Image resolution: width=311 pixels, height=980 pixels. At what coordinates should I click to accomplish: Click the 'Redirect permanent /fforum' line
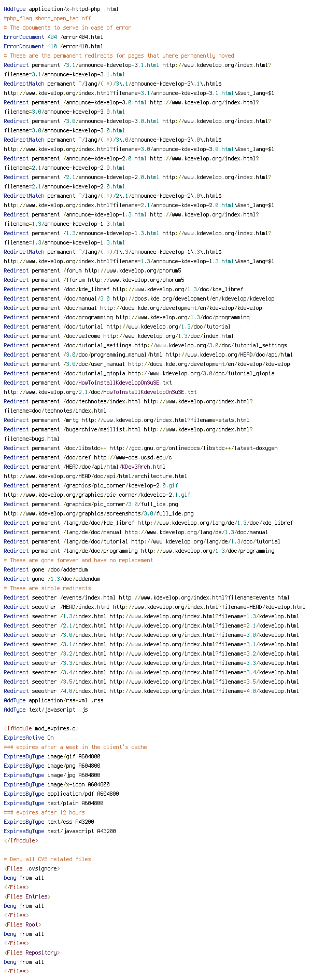coord(94,280)
